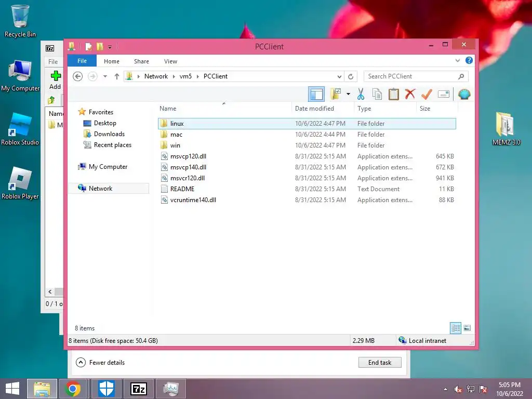532x399 pixels.
Task: Click the Rename label icon
Action: pyautogui.click(x=444, y=94)
